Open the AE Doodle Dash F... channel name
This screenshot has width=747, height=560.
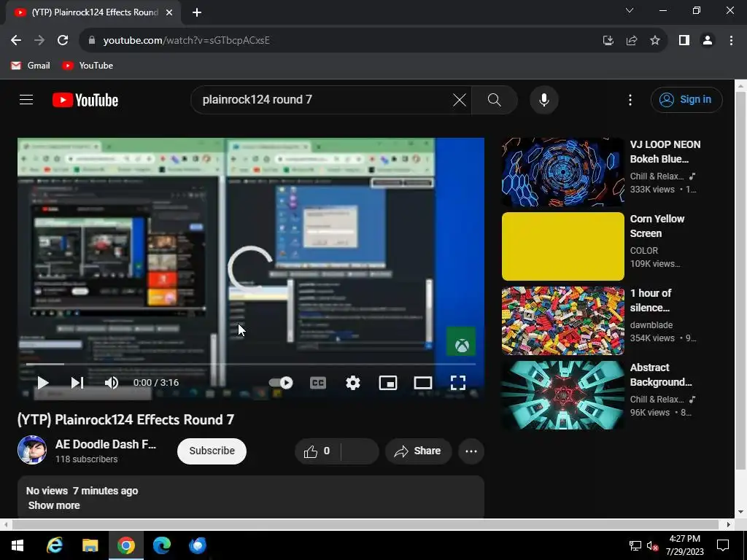click(105, 444)
